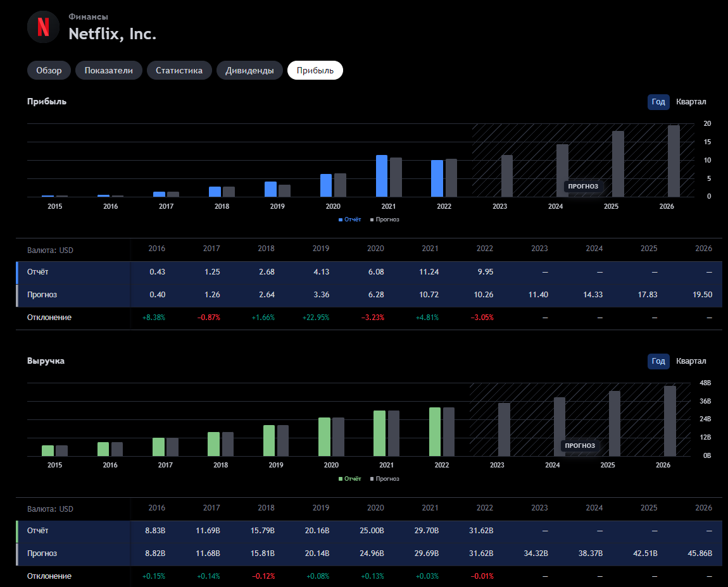Click the 2026 forecast profit bar

[674, 161]
